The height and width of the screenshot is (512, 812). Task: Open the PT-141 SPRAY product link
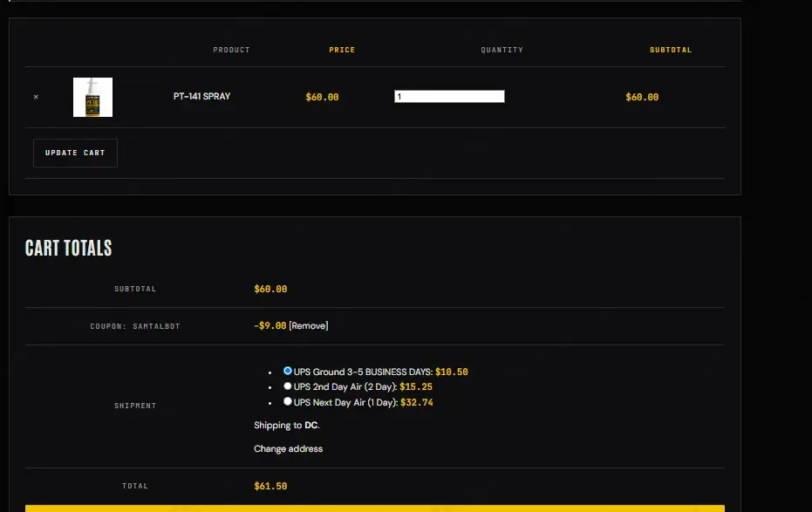pos(202,96)
